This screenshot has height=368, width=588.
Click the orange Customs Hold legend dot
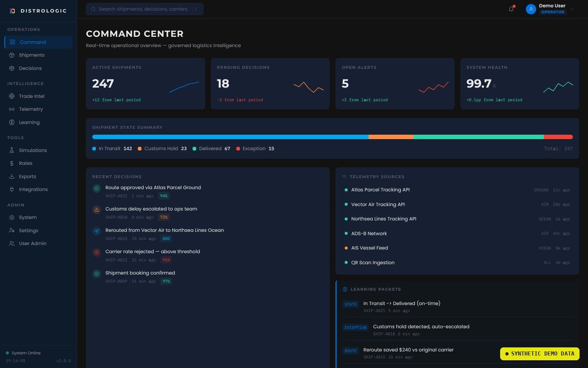click(140, 149)
